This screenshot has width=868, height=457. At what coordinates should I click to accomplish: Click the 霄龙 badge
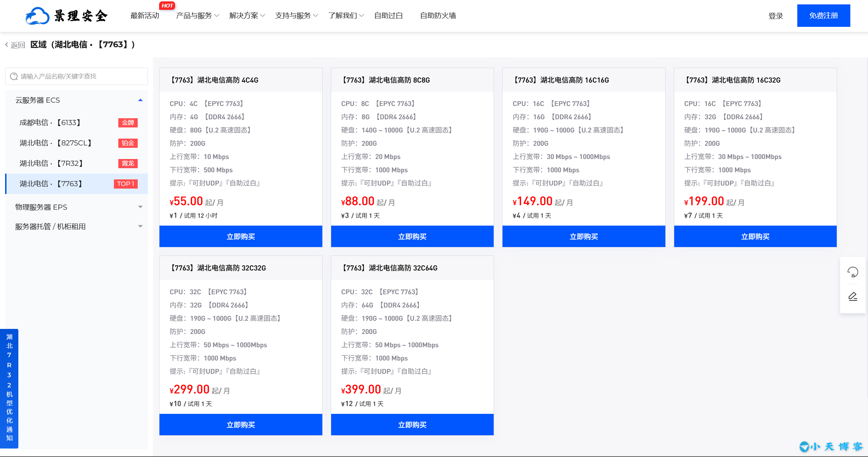click(128, 163)
